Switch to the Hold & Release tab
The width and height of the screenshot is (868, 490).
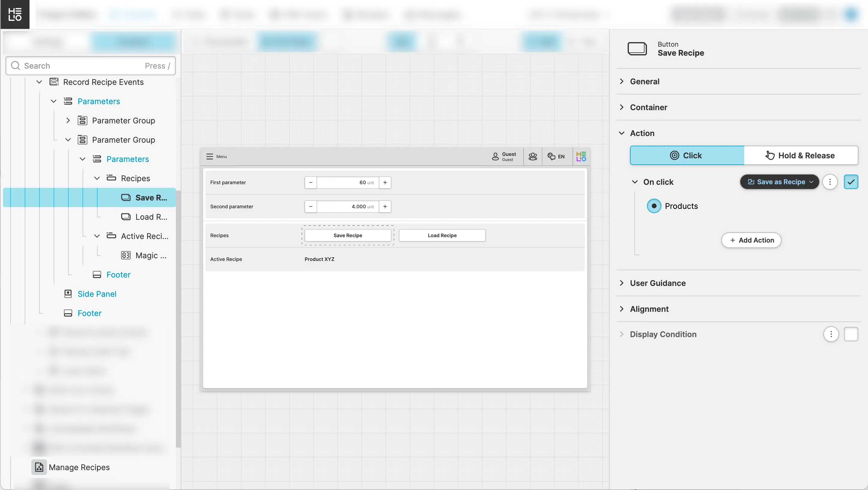point(801,155)
